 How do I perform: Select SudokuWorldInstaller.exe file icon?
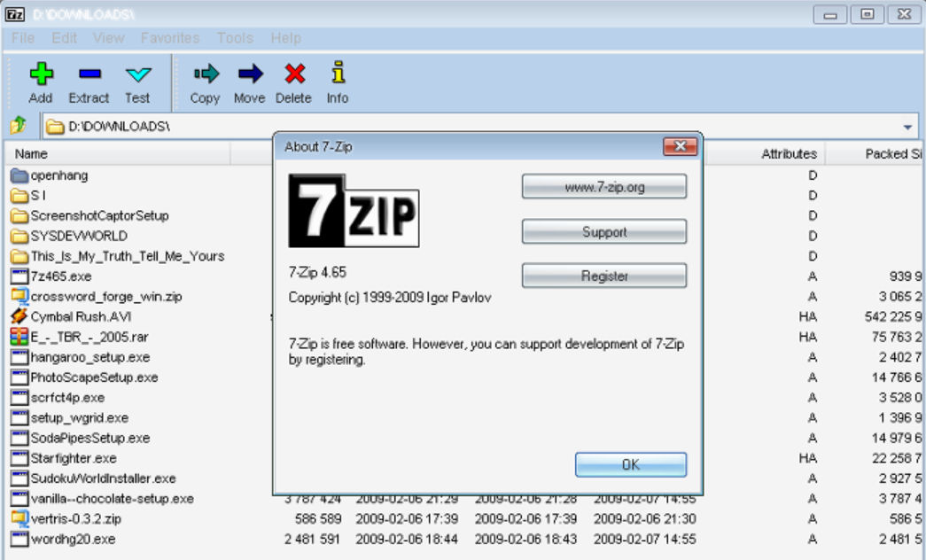[x=19, y=478]
